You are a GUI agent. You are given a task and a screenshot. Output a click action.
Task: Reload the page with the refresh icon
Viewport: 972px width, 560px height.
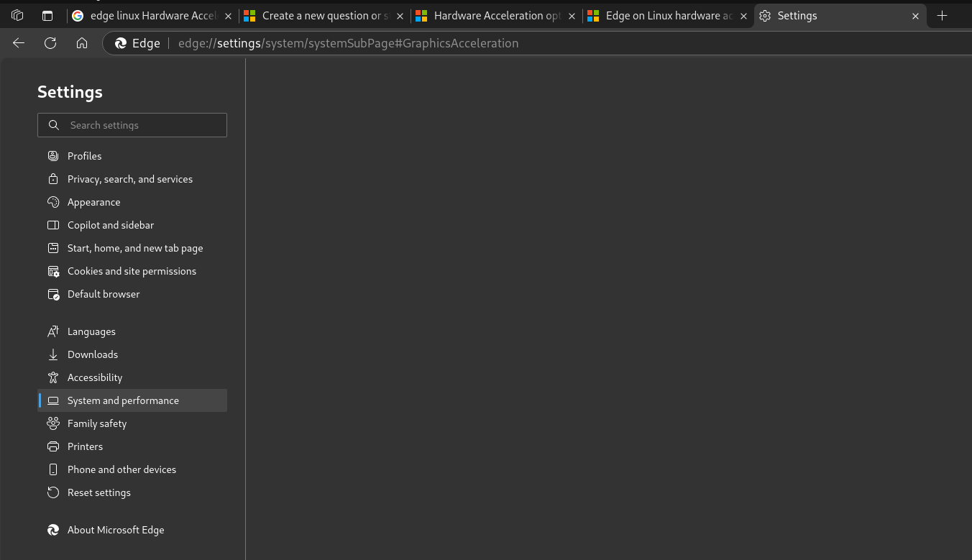[50, 43]
